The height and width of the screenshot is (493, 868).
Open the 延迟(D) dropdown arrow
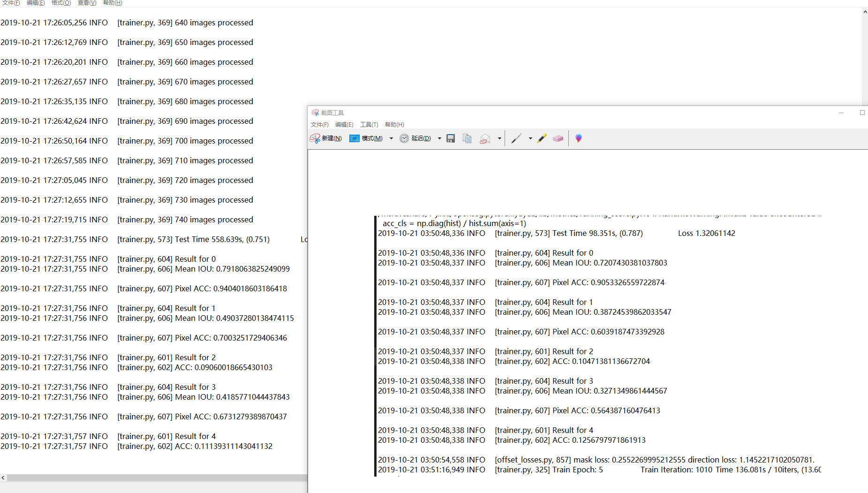click(x=439, y=138)
